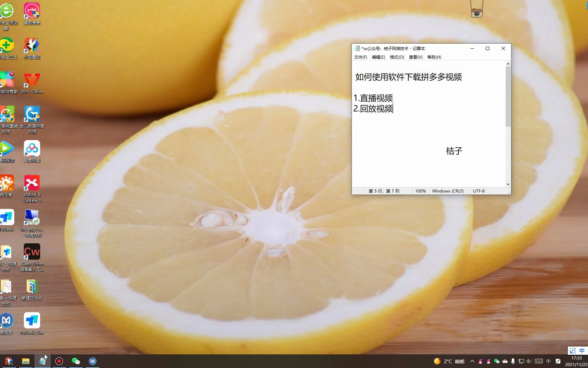
Task: Open the 编辑(E) menu in Notepad
Action: 378,57
